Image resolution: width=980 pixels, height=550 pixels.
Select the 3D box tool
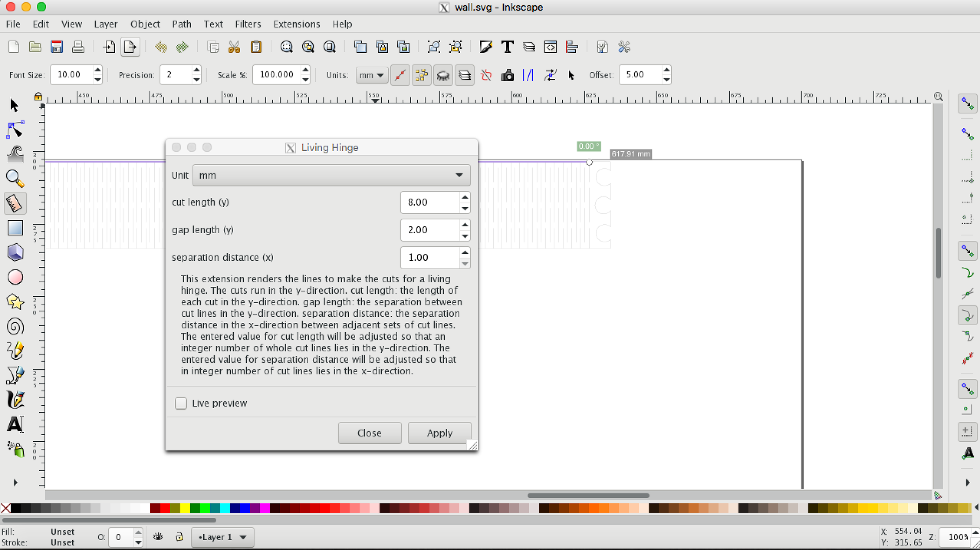coord(15,253)
